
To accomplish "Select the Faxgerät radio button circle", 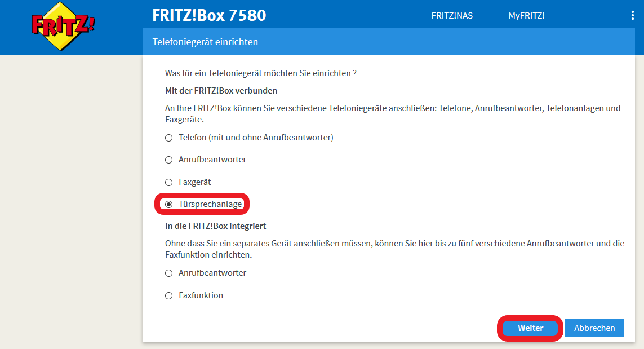I will coord(168,183).
